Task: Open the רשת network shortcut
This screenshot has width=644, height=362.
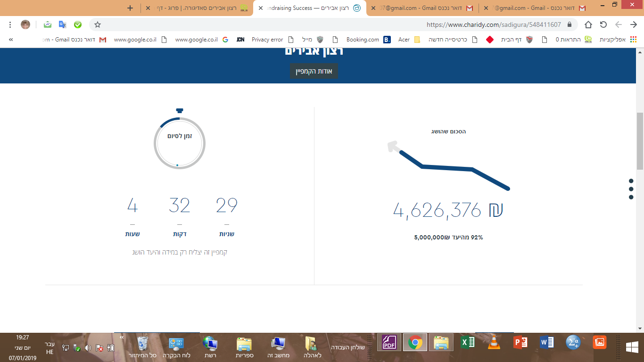Action: click(x=210, y=347)
